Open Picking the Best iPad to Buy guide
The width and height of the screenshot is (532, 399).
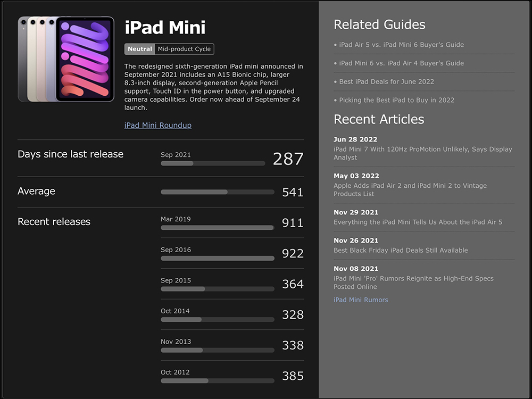(x=397, y=100)
